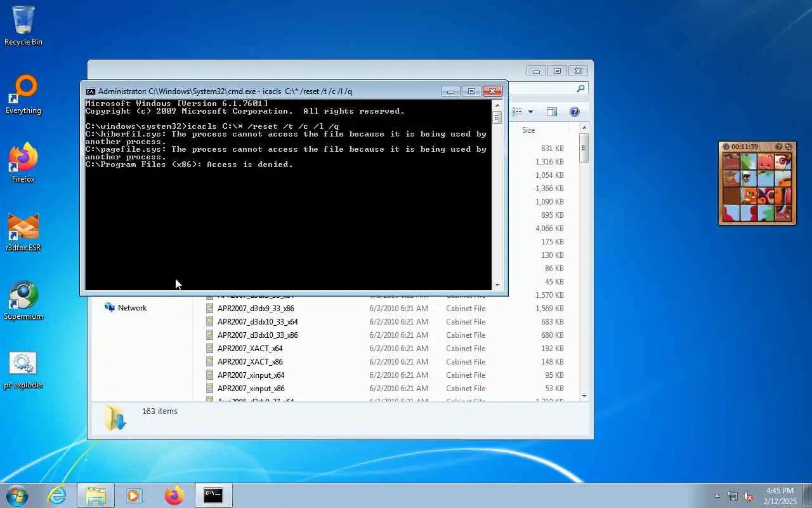Image resolution: width=812 pixels, height=508 pixels.
Task: Open the Everything desktop shortcut
Action: coord(23,95)
